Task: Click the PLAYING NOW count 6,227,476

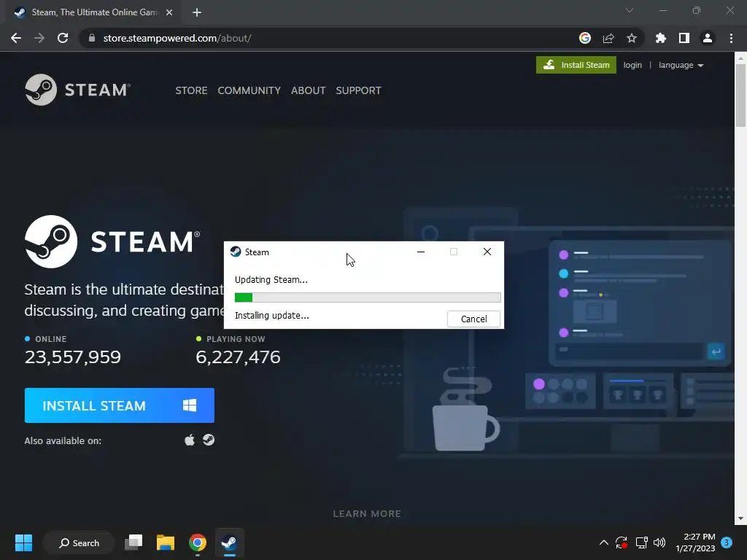Action: click(x=239, y=357)
